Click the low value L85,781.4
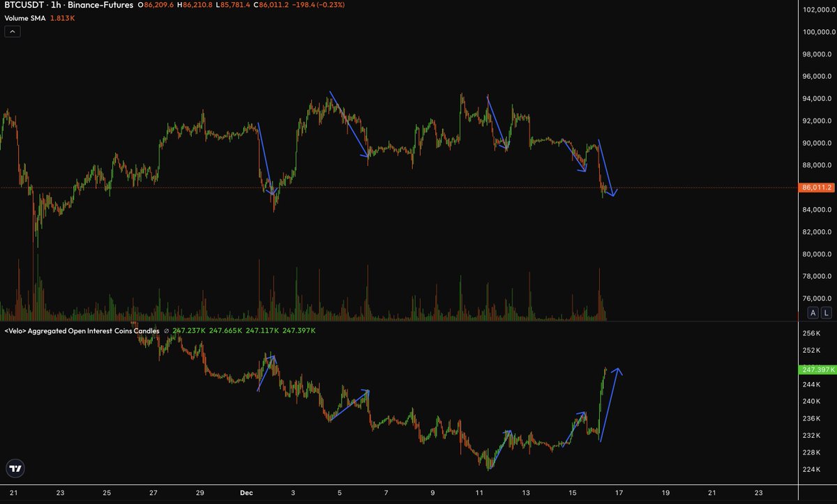Screen dimensions: 837x504 pyautogui.click(x=232, y=6)
